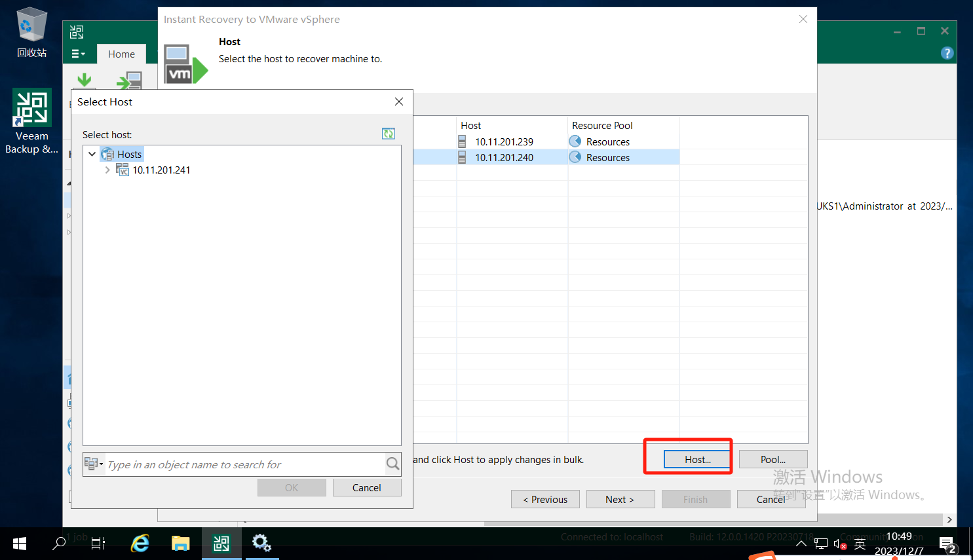This screenshot has height=560, width=973.
Task: Click the 英 input method indicator
Action: pos(860,544)
